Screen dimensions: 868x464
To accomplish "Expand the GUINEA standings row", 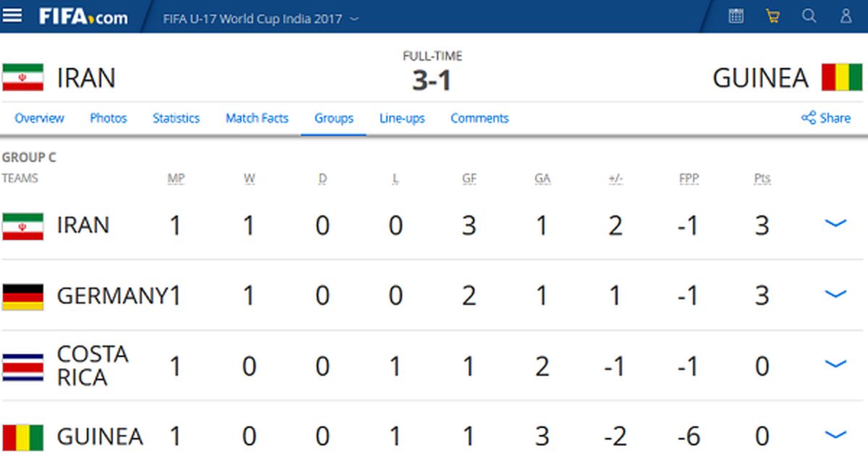I will click(x=835, y=436).
